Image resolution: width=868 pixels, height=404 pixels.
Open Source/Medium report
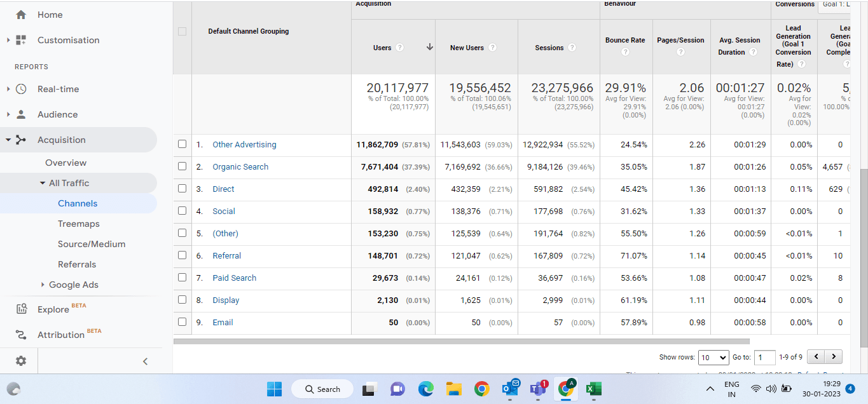92,244
